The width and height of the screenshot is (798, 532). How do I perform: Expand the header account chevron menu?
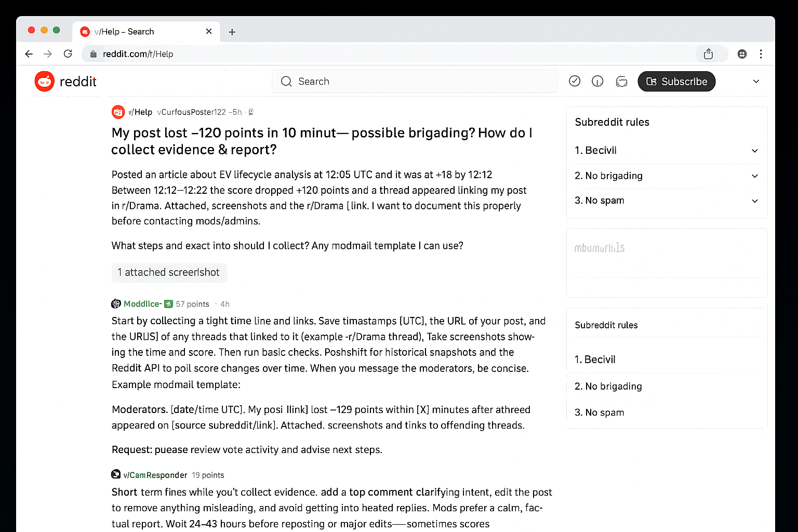pyautogui.click(x=756, y=82)
